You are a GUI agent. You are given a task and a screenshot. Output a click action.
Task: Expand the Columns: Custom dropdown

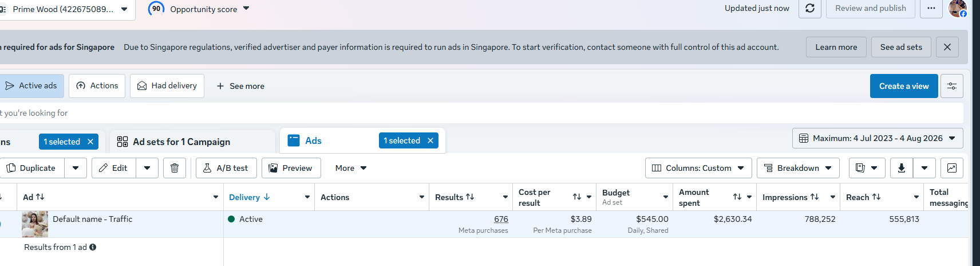[x=698, y=168]
